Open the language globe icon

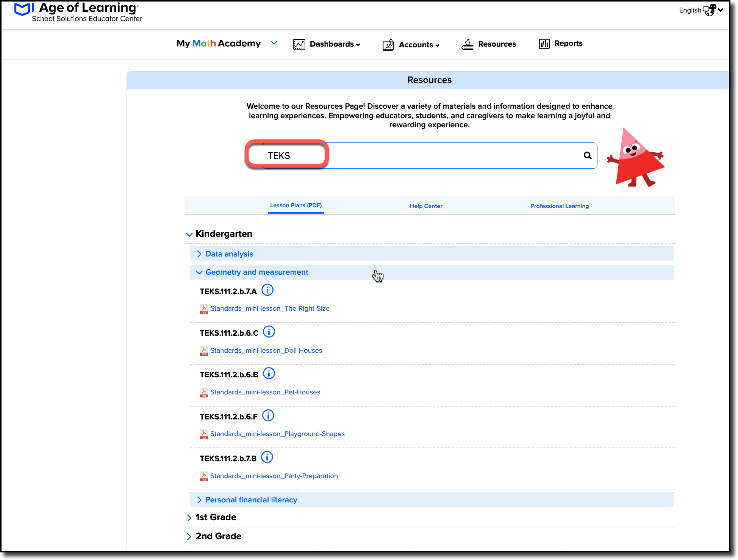pos(709,10)
